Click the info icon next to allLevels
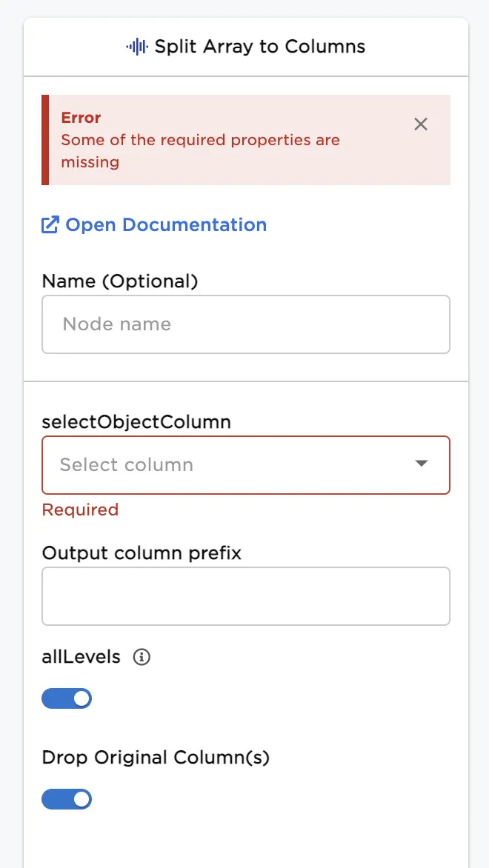489x868 pixels. 142,657
